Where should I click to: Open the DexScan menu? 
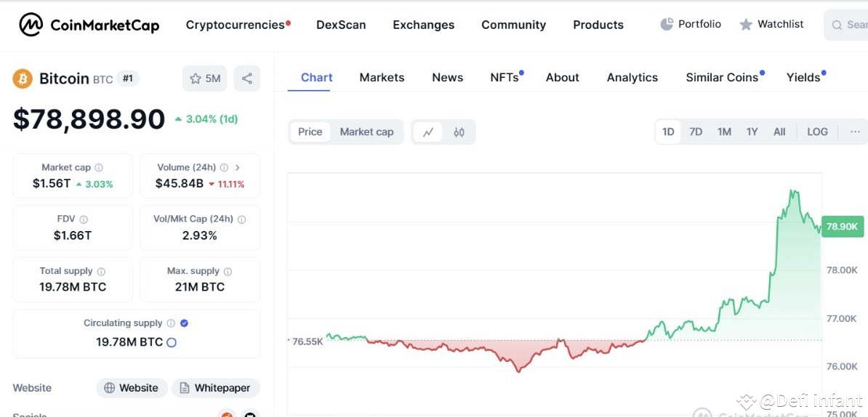click(x=341, y=25)
